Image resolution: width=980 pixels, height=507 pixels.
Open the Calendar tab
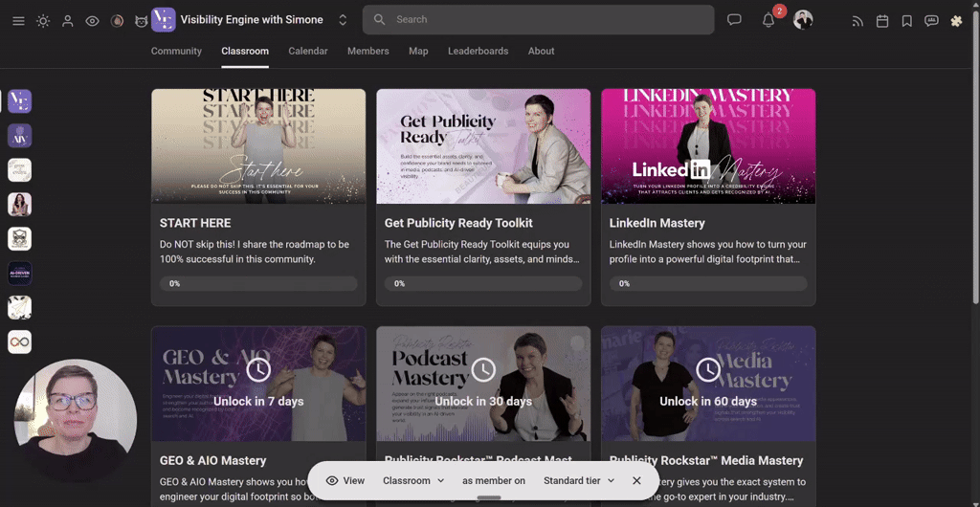pos(308,52)
